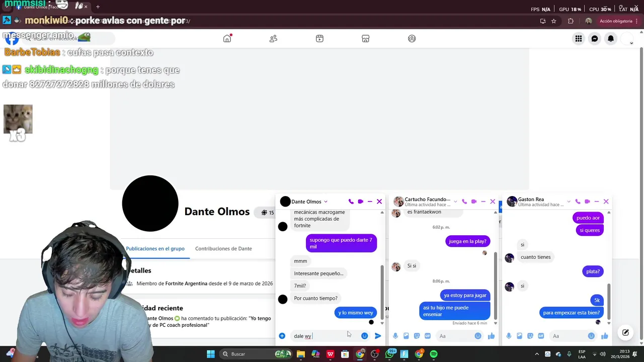Click Dante Olmos chat scrollbar

[382, 292]
